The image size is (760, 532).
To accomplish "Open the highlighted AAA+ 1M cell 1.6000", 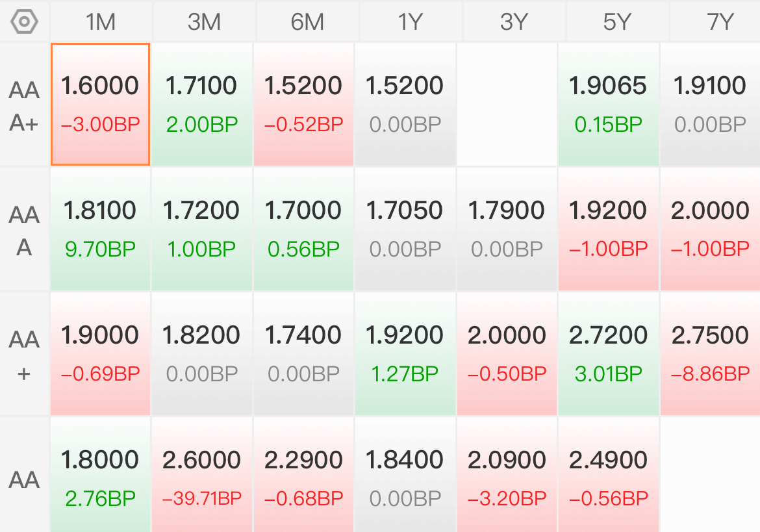I will 101,104.
